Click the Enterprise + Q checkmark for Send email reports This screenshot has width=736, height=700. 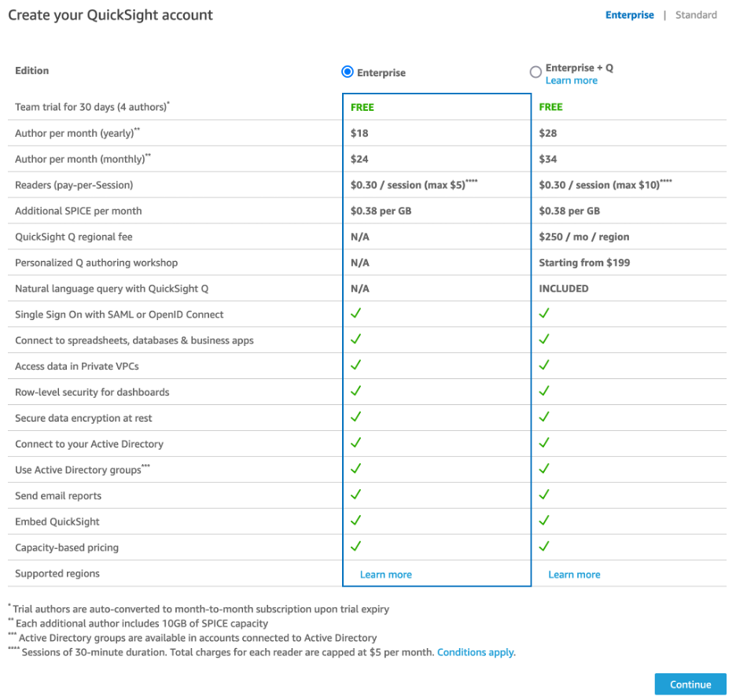click(x=544, y=496)
